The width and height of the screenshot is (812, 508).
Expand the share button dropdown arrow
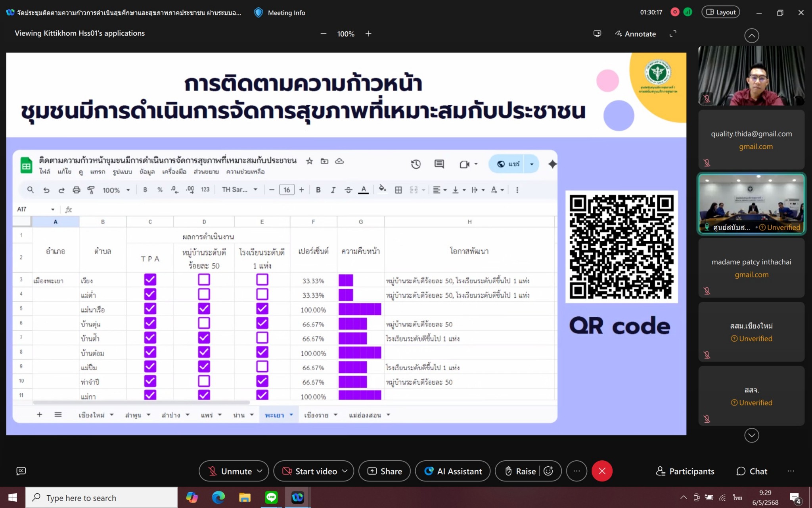coord(532,164)
